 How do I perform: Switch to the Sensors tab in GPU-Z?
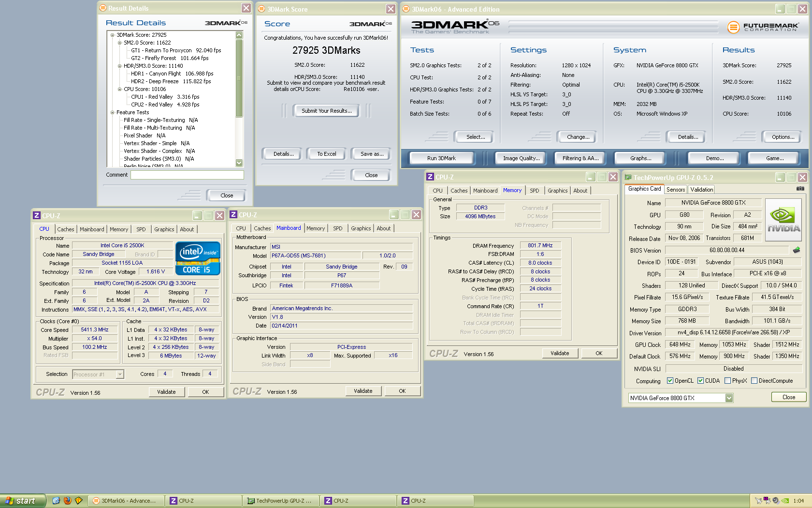[x=676, y=190]
